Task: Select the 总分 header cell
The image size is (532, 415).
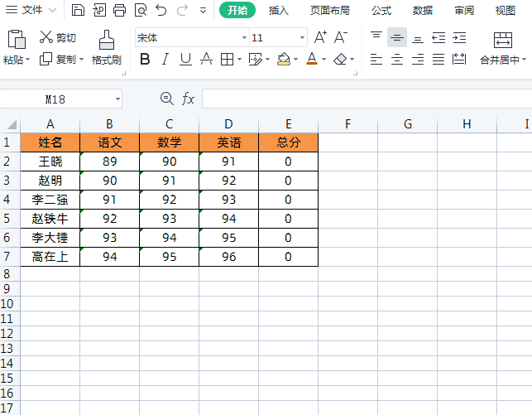Action: click(289, 142)
